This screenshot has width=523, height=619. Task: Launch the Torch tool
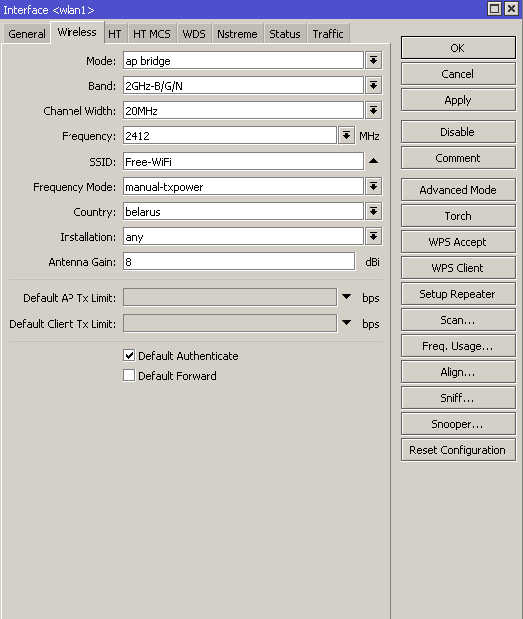tap(458, 216)
